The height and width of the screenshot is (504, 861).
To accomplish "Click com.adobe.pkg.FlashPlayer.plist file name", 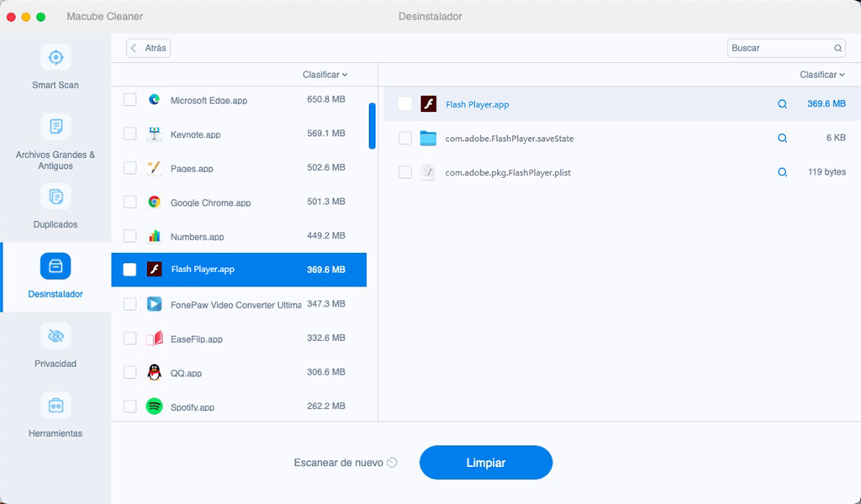I will pyautogui.click(x=508, y=173).
